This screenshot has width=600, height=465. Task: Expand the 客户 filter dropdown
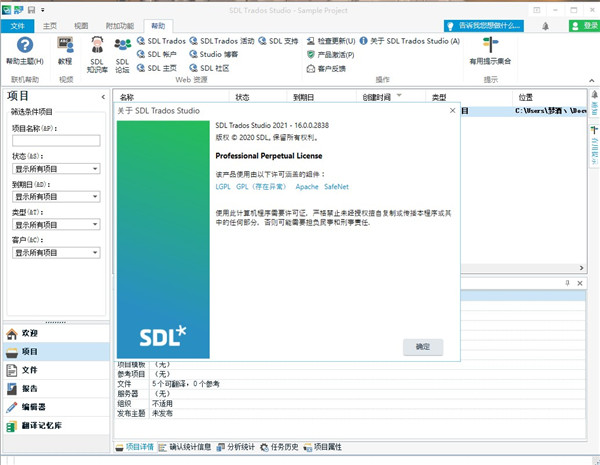click(x=56, y=253)
